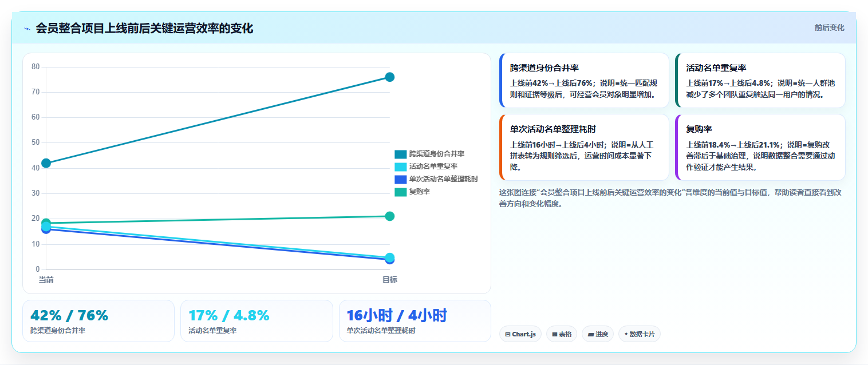Viewport: 868px width, 365px height.
Task: Click the 前后变化 label in the header
Action: click(x=829, y=28)
